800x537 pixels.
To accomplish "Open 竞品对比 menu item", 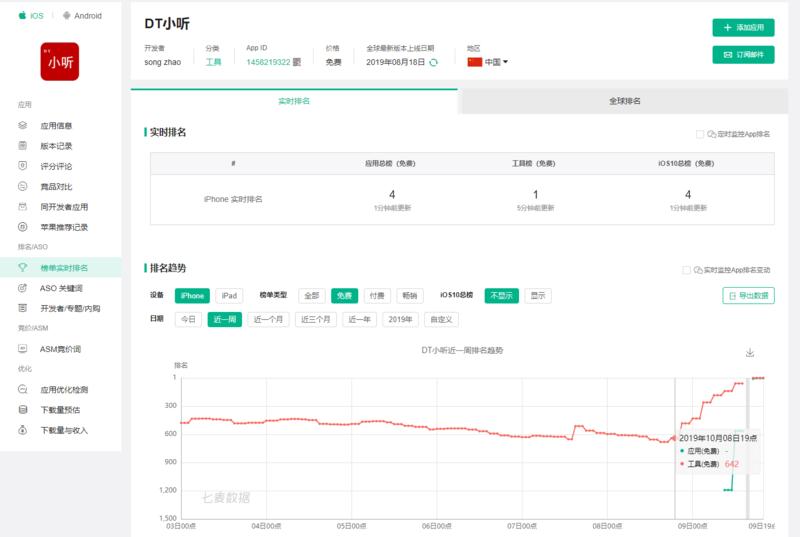I will pyautogui.click(x=56, y=187).
